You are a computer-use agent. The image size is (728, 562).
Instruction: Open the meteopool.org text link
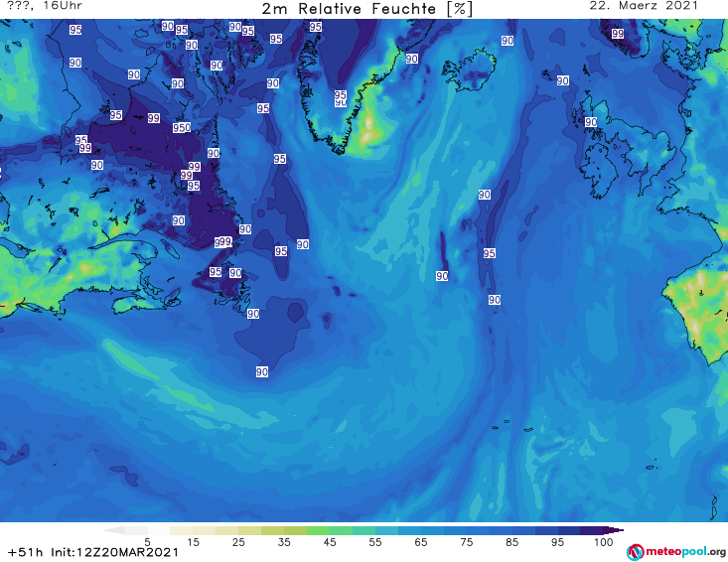click(685, 551)
